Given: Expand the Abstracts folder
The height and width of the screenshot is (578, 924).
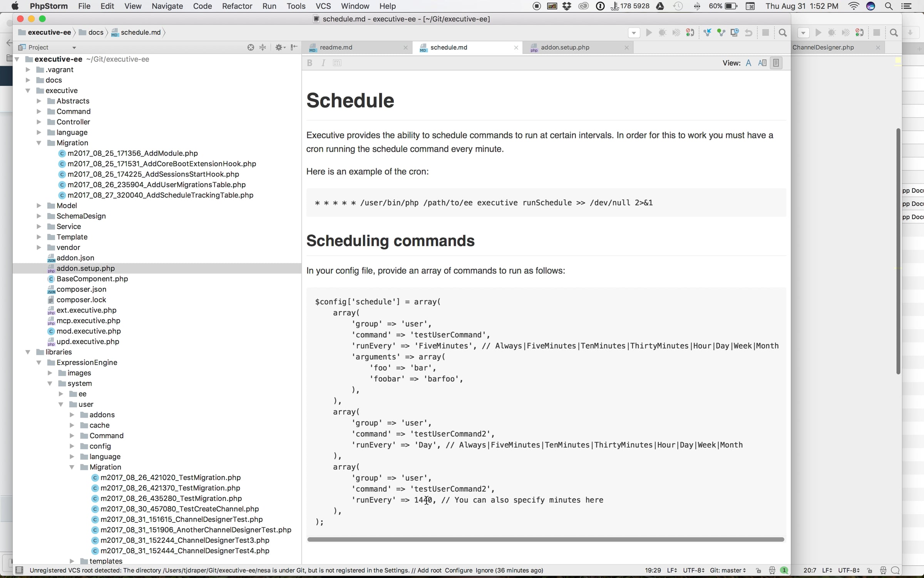Looking at the screenshot, I should 39,101.
